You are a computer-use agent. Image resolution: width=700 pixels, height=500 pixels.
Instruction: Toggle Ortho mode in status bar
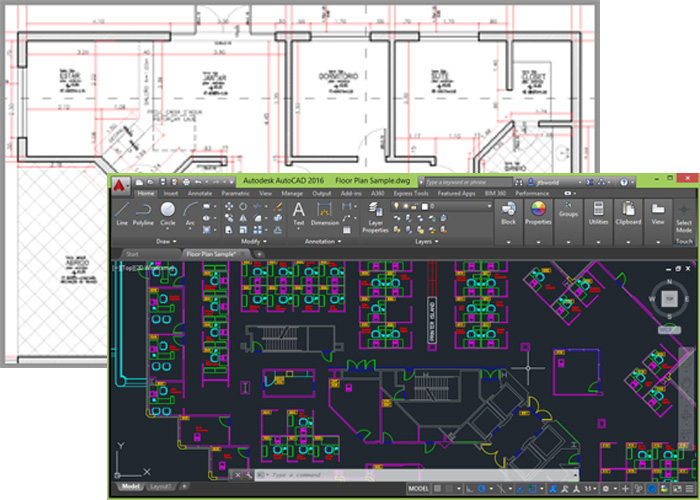coord(470,489)
